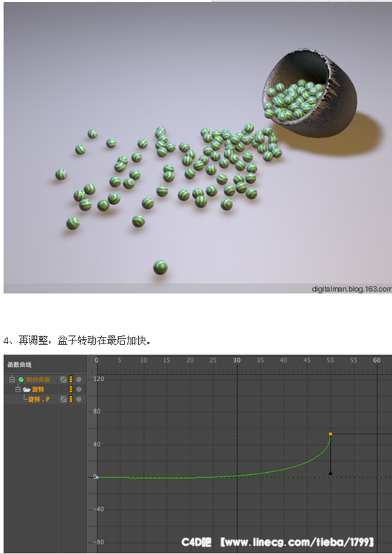Click frame 45 on the timeline ruler

point(306,360)
